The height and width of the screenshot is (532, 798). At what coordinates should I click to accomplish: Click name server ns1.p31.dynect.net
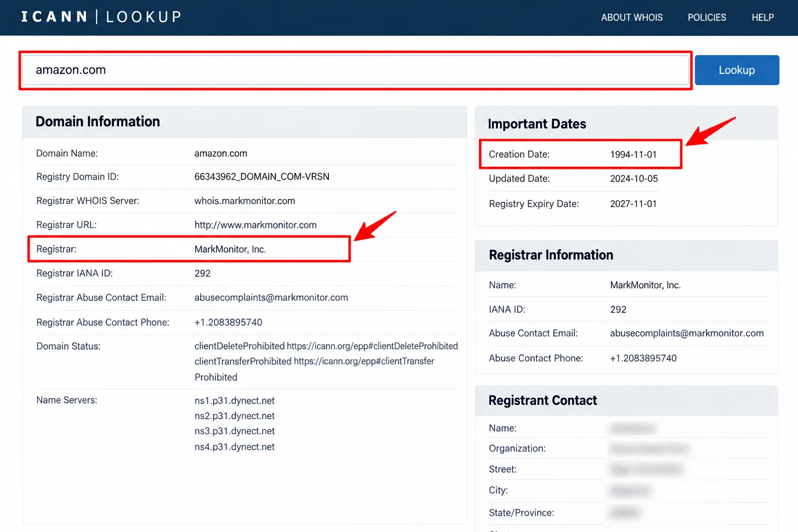pyautogui.click(x=235, y=401)
